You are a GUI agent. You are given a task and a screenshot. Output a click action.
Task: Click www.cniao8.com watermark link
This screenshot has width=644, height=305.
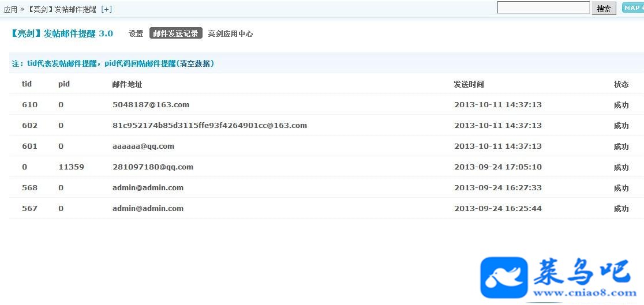coord(585,293)
